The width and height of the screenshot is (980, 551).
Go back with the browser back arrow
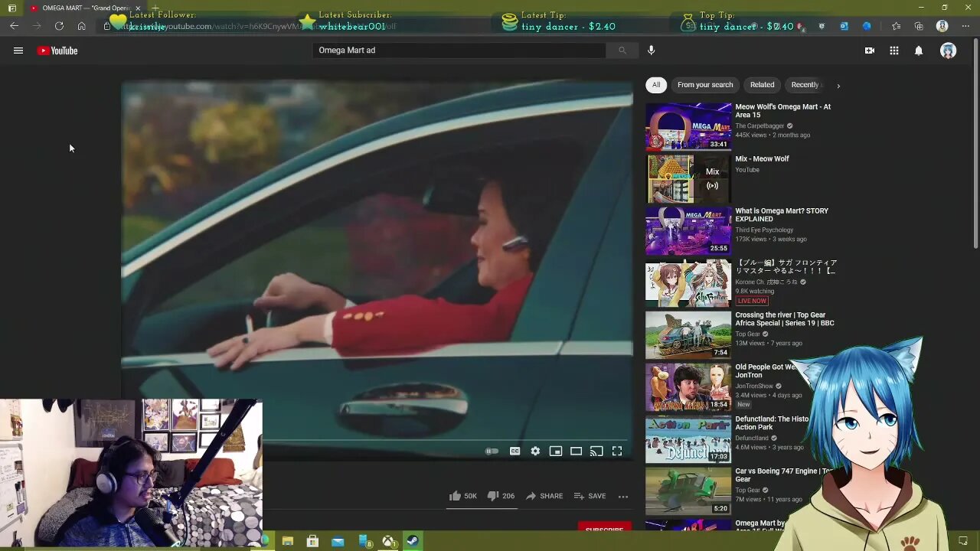14,26
